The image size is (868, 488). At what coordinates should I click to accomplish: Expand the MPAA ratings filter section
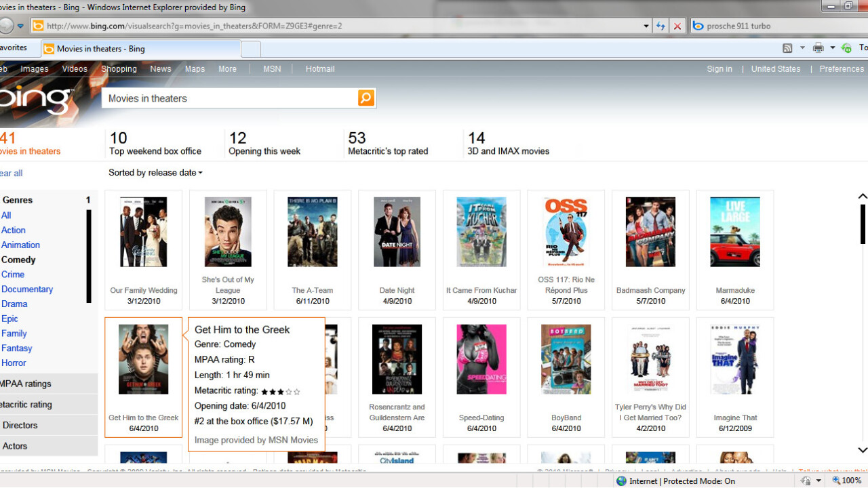[47, 384]
